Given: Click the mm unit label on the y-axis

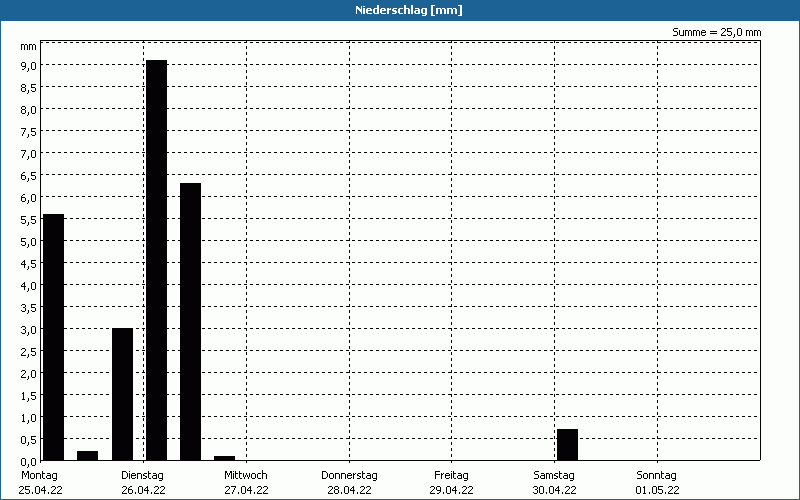Looking at the screenshot, I should [29, 46].
